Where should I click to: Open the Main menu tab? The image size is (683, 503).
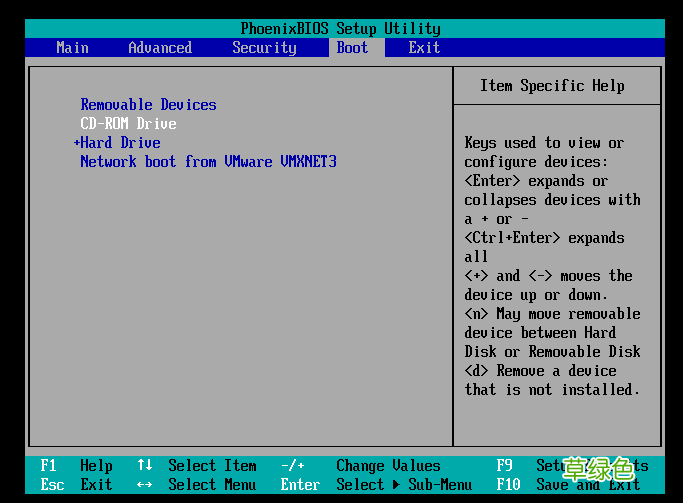point(72,47)
